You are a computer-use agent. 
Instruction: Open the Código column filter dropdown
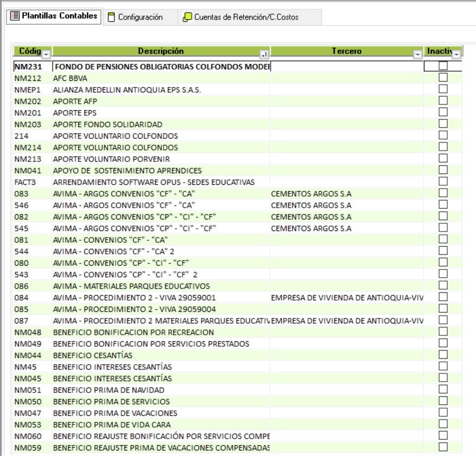click(46, 54)
